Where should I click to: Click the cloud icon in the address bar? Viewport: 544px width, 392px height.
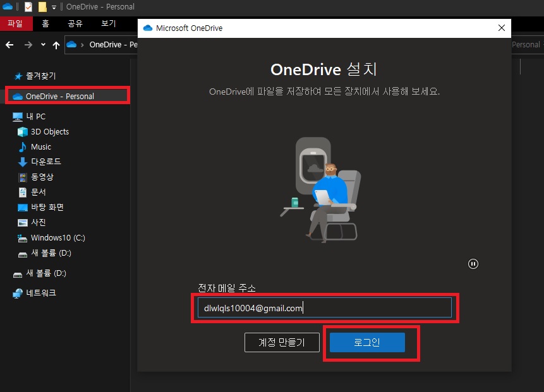point(71,44)
